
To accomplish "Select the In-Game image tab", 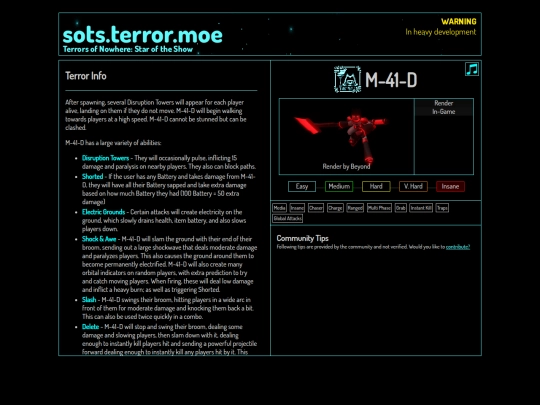I will [444, 112].
